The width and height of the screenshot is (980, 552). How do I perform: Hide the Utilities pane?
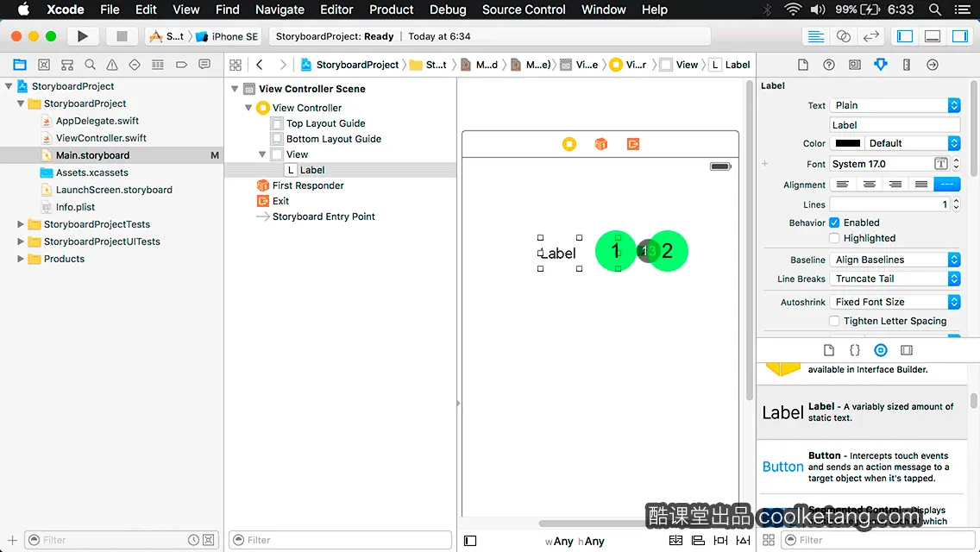pyautogui.click(x=960, y=36)
